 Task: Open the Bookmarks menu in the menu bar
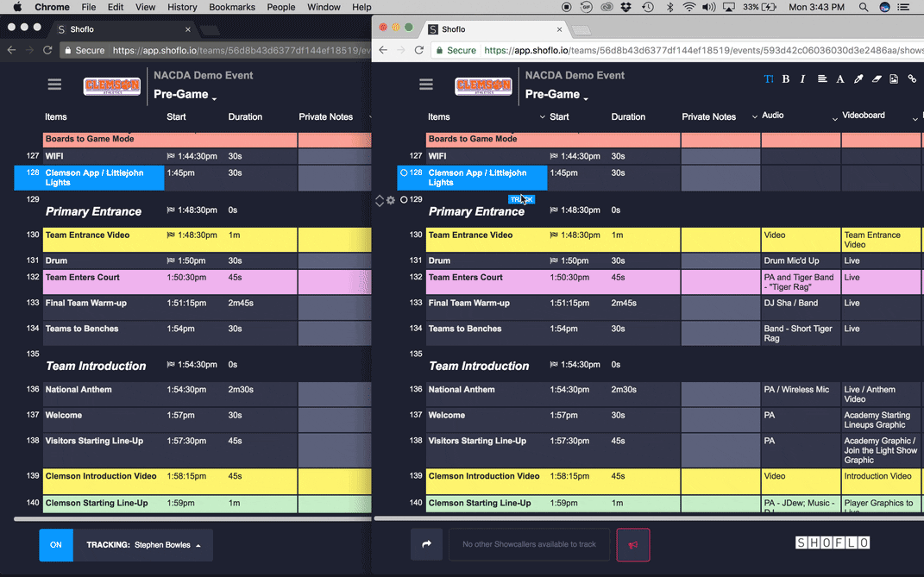[x=232, y=7]
